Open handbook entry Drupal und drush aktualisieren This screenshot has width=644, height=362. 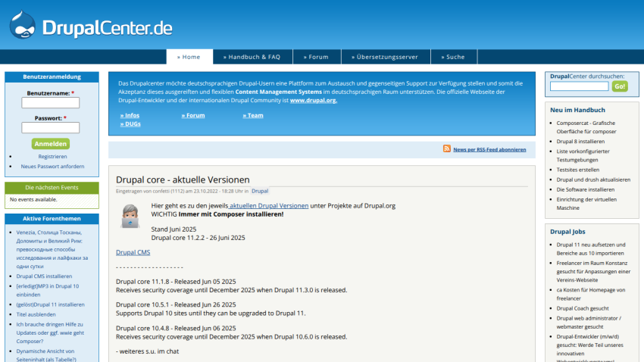point(593,179)
